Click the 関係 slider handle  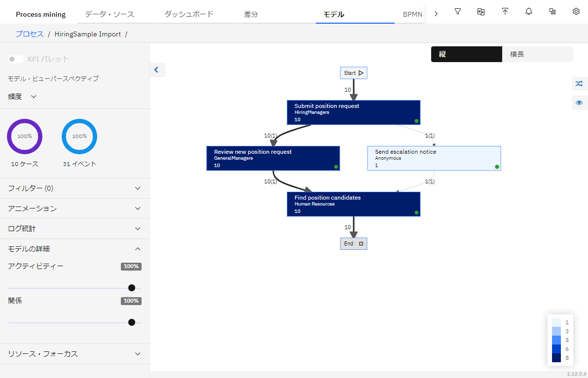point(132,322)
